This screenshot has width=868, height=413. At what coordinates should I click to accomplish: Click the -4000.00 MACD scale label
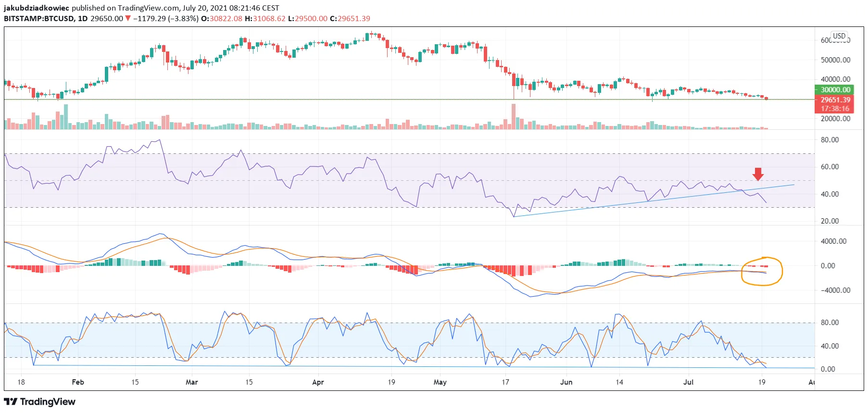click(x=834, y=290)
